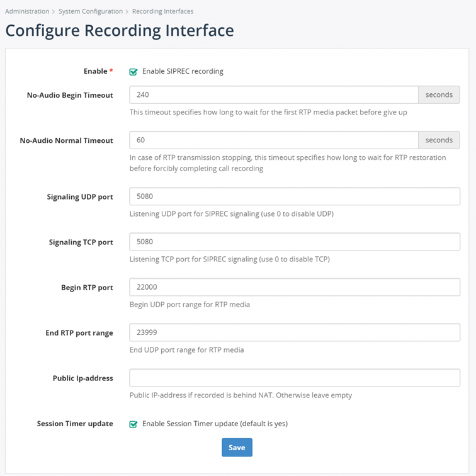Toggle Enable Session Timer update checkbox
476x476 pixels.
pyautogui.click(x=133, y=424)
